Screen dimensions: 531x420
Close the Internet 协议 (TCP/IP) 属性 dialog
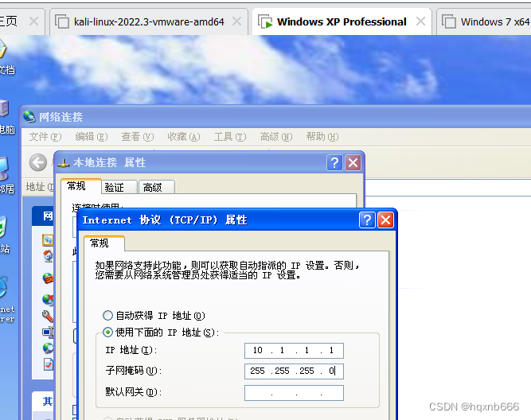click(x=386, y=220)
